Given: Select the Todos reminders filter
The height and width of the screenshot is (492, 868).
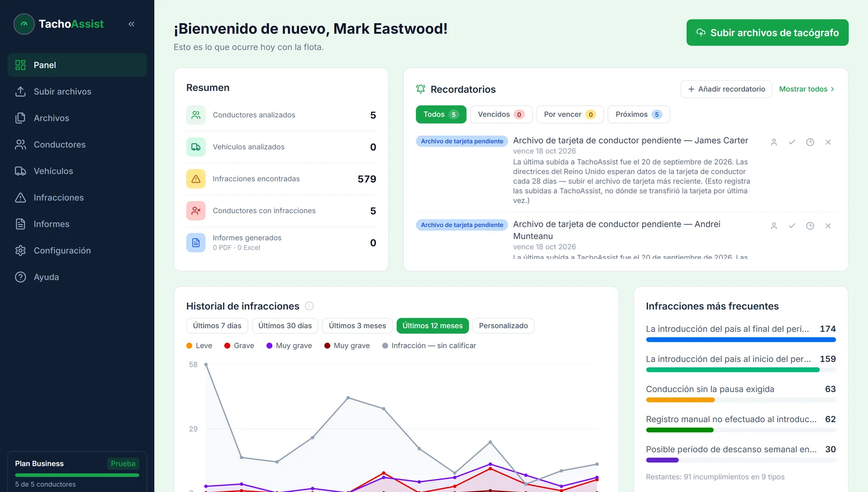Looking at the screenshot, I should [441, 115].
